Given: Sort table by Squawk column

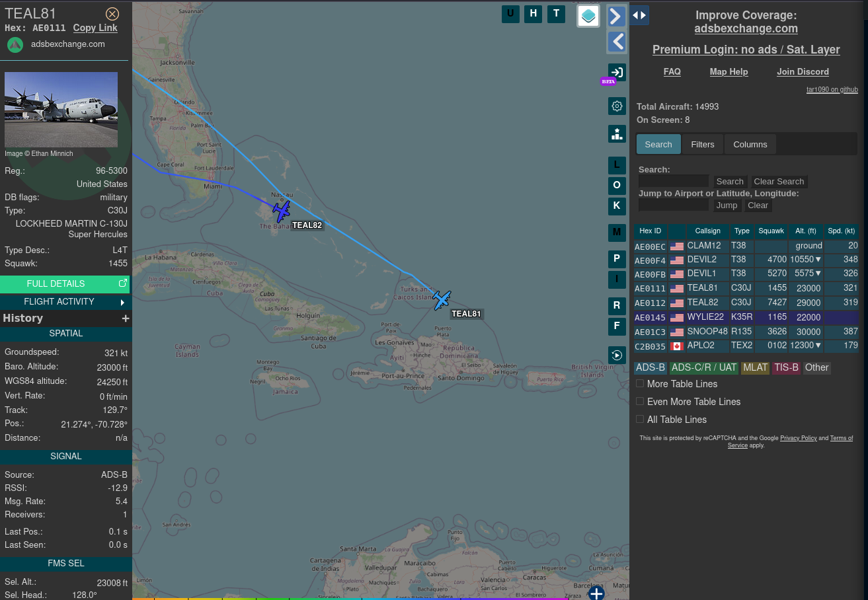Looking at the screenshot, I should (x=771, y=231).
